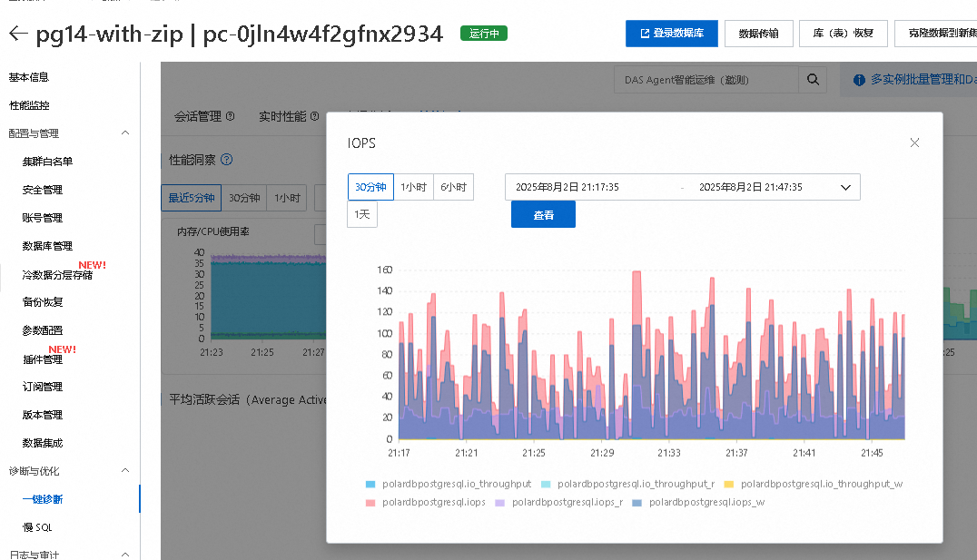Click the search magnifier beside DAS Agent field

coord(813,79)
